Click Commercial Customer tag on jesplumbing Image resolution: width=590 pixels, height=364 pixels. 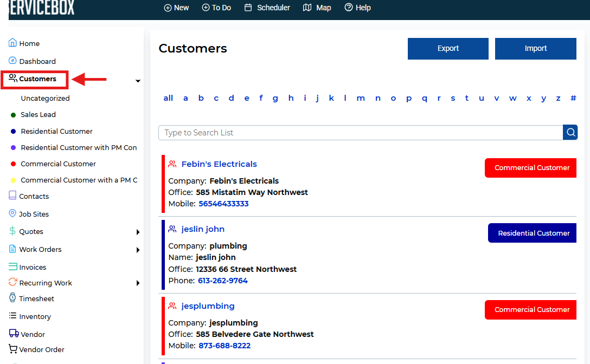click(530, 309)
